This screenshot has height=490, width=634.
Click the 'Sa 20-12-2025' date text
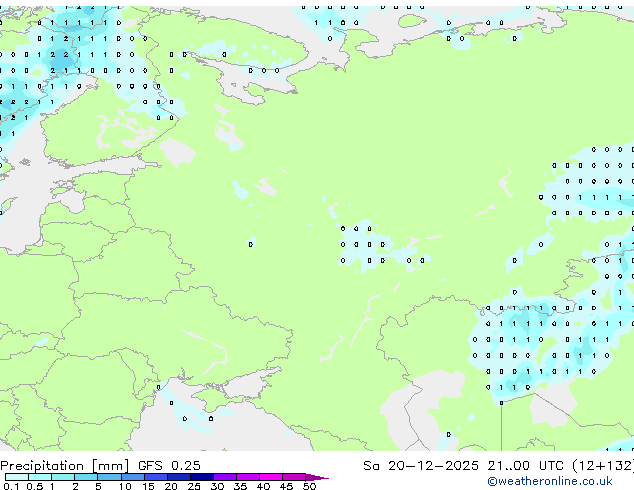(421, 466)
